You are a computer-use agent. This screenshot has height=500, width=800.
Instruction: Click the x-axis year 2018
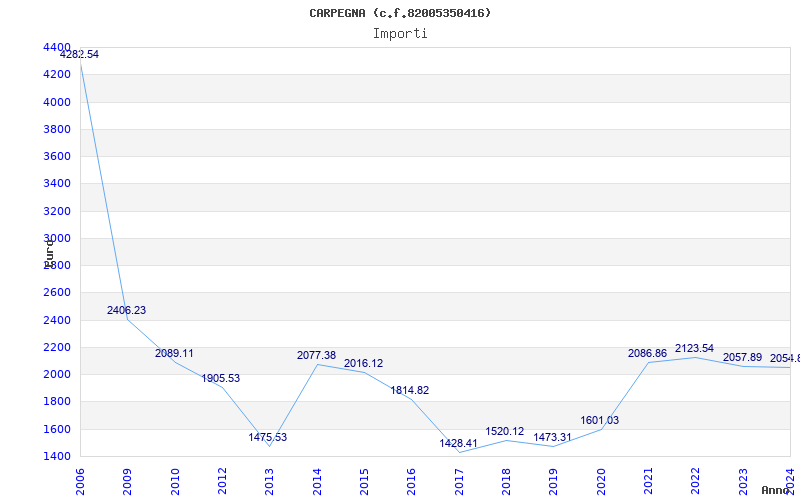(x=506, y=482)
